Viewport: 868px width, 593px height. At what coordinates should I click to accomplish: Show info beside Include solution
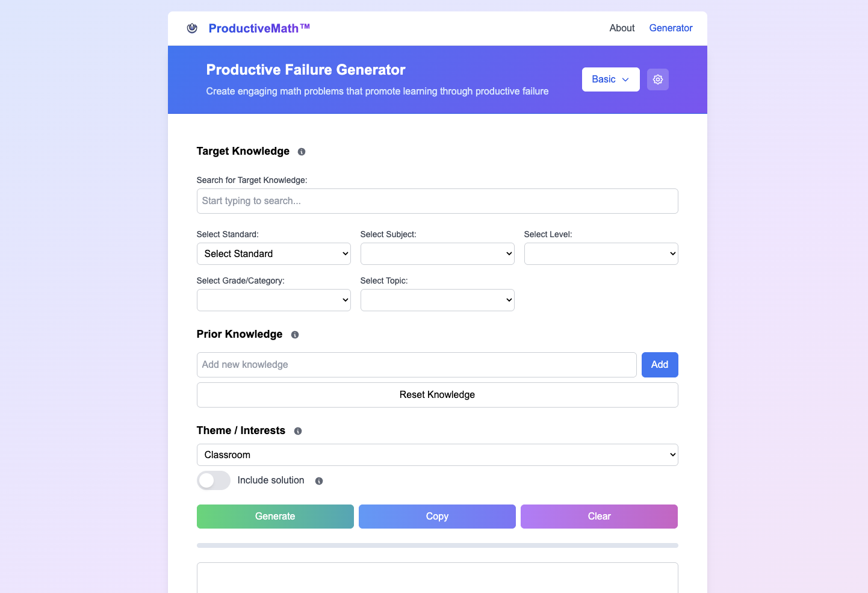point(319,481)
